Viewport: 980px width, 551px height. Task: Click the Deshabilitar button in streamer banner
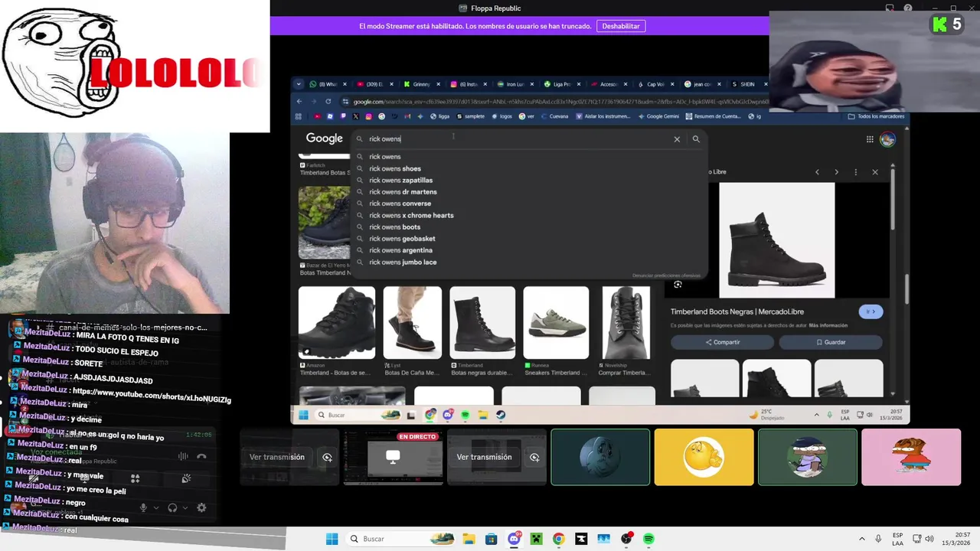pyautogui.click(x=621, y=26)
